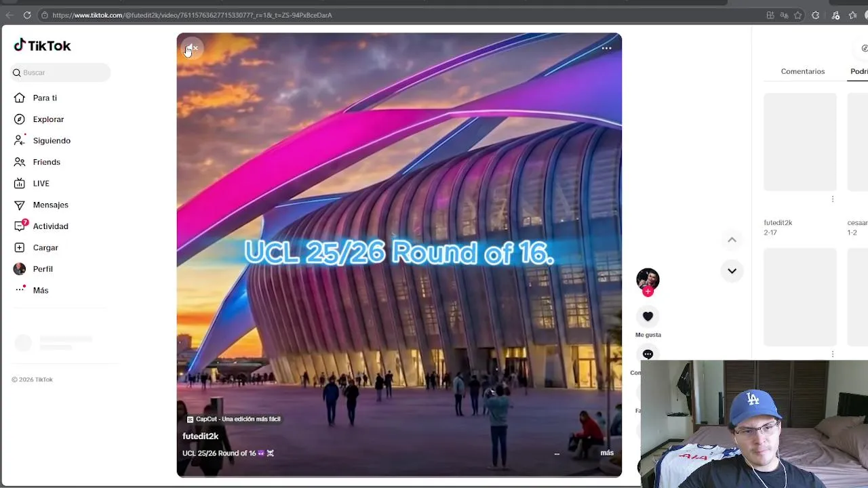
Task: Click the Para ti home icon
Action: (20, 98)
